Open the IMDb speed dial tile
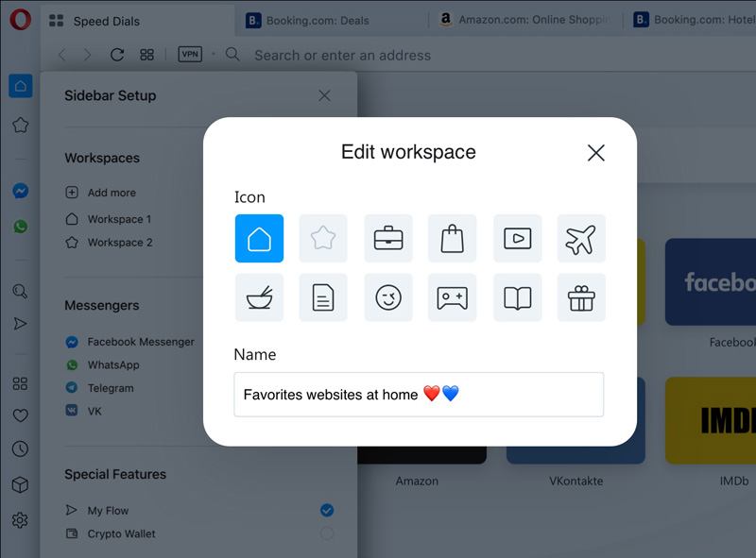Viewport: 756px width, 558px height. [711, 420]
